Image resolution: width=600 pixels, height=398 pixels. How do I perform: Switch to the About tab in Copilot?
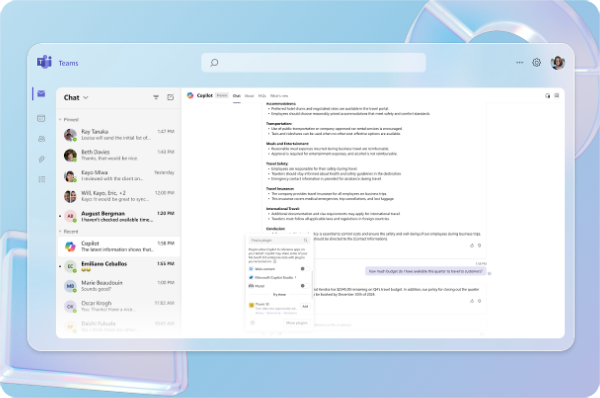click(x=249, y=96)
